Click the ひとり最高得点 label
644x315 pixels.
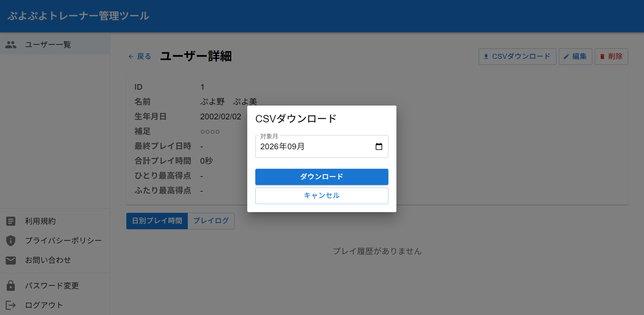coord(163,176)
